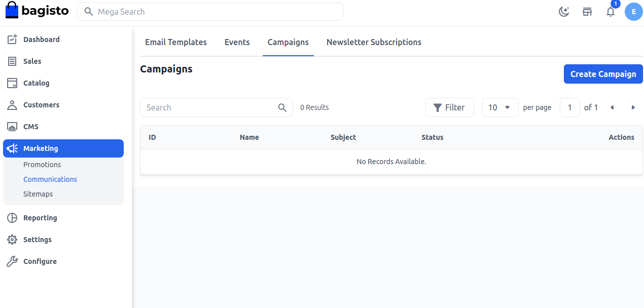Open the Promotions submenu link
This screenshot has width=644, height=308.
point(42,165)
